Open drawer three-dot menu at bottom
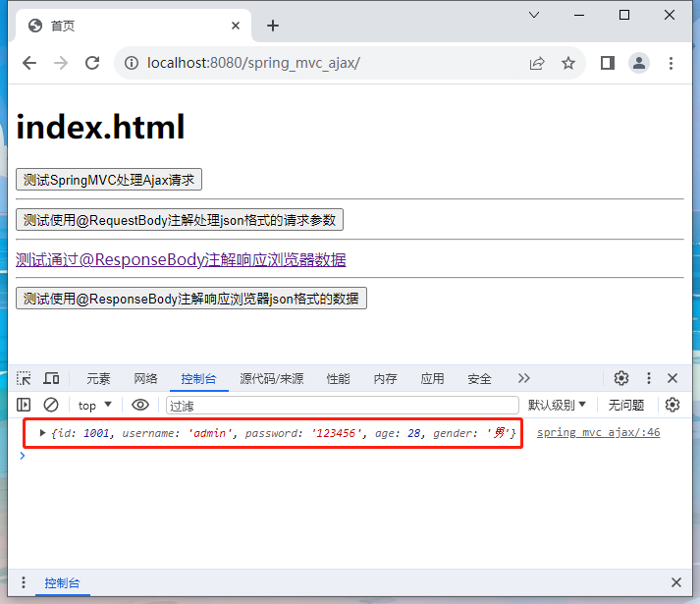 pyautogui.click(x=24, y=582)
